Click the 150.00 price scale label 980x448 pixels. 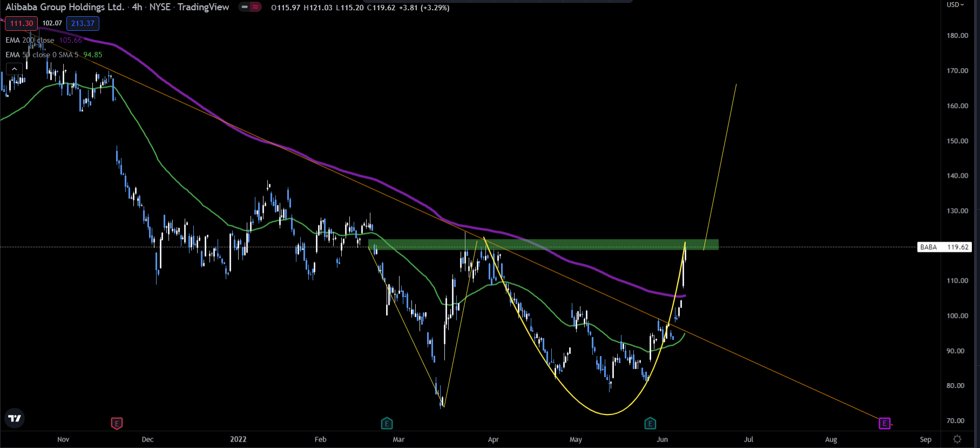pyautogui.click(x=958, y=141)
